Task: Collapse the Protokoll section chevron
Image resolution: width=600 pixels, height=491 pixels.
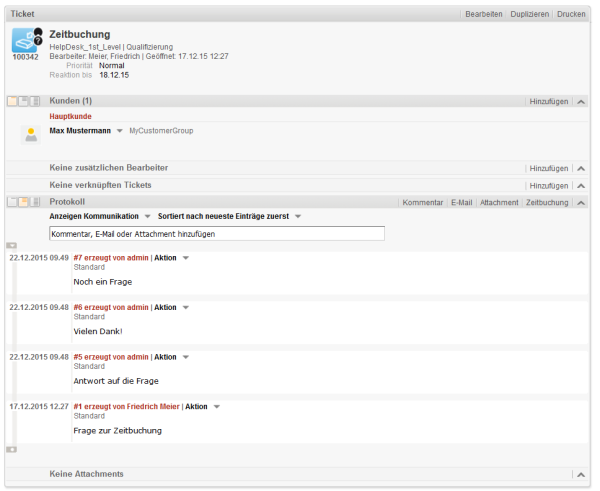Action: point(581,203)
